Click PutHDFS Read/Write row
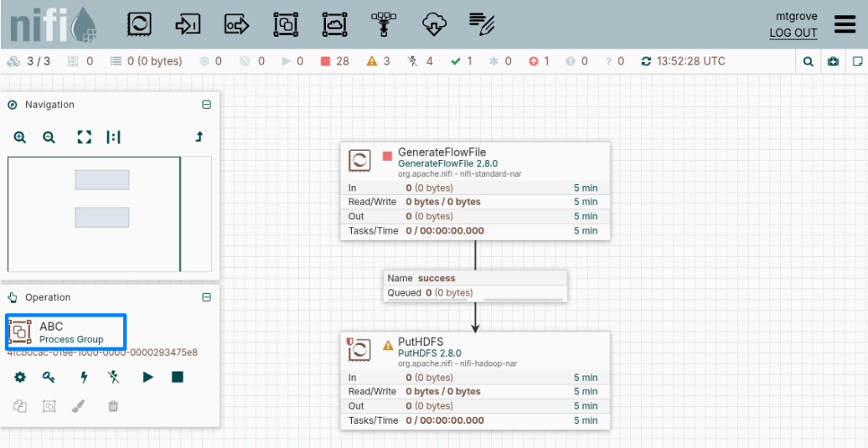 coord(475,392)
